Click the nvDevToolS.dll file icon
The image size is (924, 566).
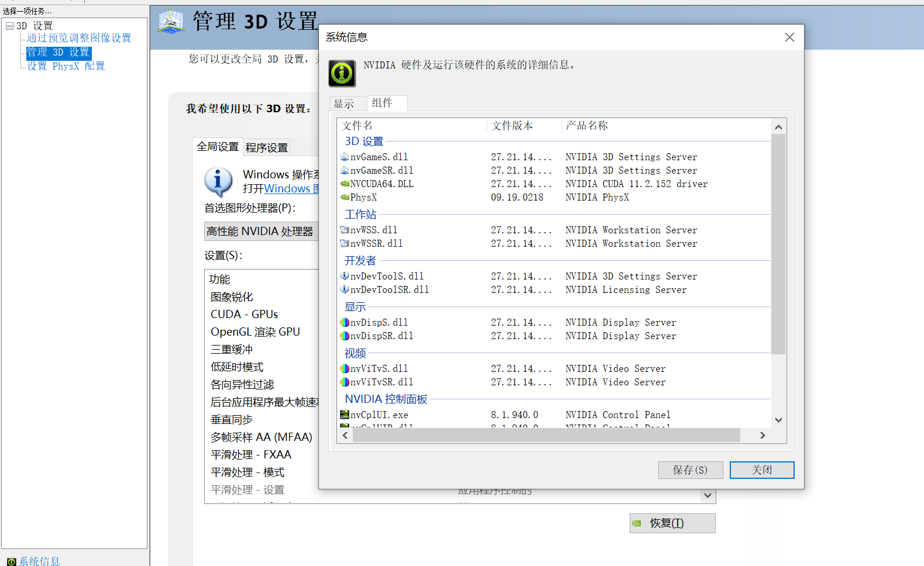pos(345,276)
